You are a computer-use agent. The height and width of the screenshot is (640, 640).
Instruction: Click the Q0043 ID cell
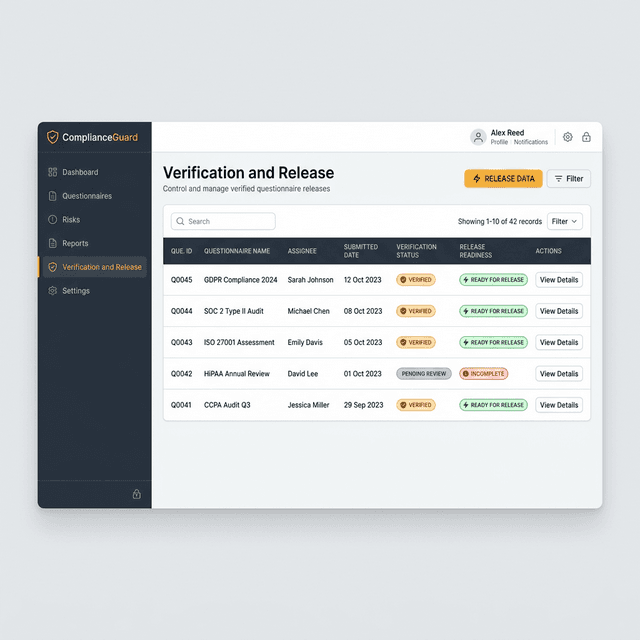coord(181,342)
